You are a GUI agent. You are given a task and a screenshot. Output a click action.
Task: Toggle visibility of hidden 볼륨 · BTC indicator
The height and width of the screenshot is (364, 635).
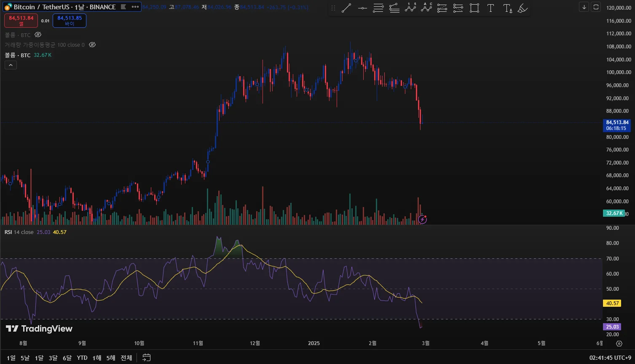coord(38,35)
